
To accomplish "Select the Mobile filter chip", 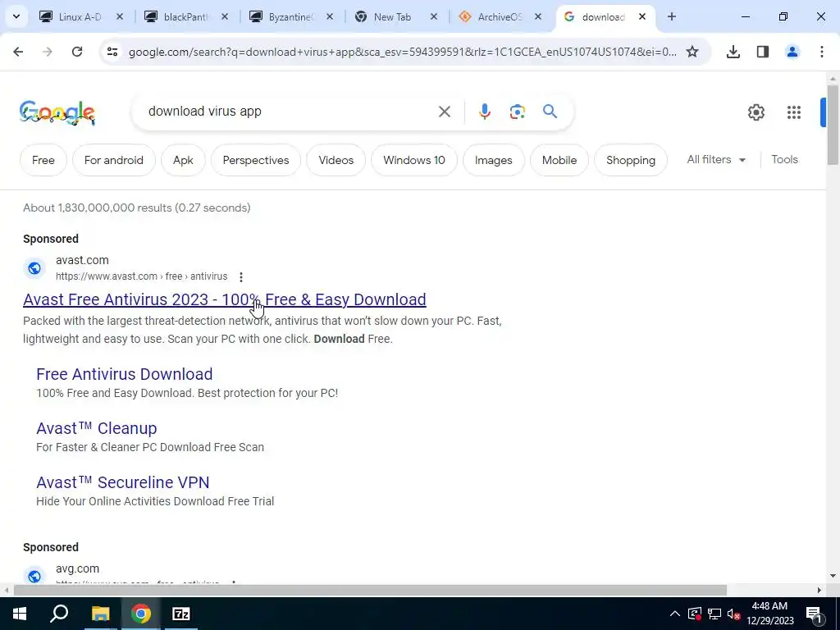I will 559,160.
